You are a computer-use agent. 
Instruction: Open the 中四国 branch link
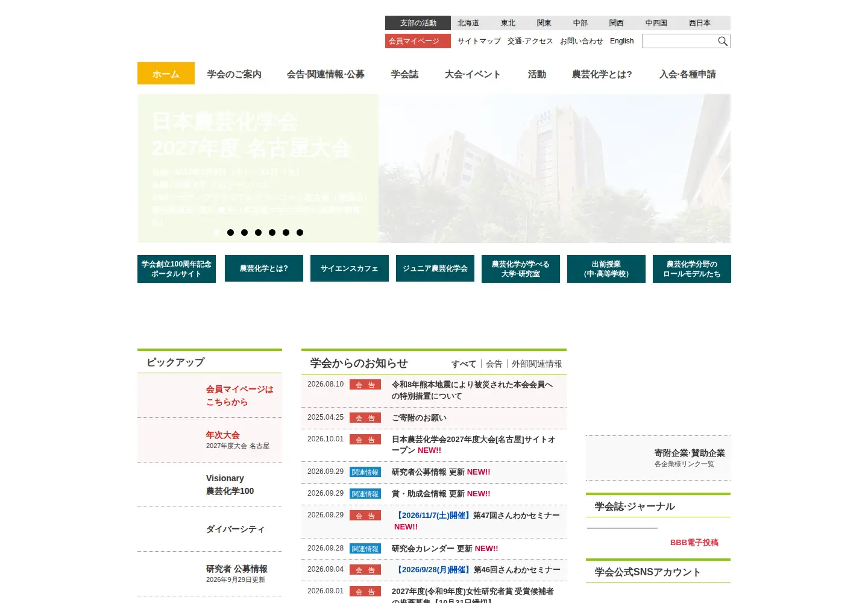656,23
